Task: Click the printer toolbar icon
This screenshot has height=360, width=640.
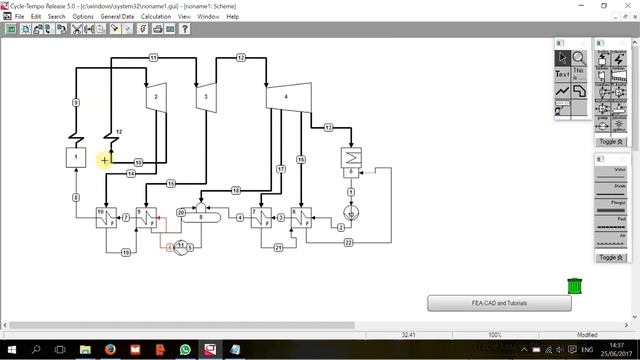Action: pyautogui.click(x=158, y=29)
